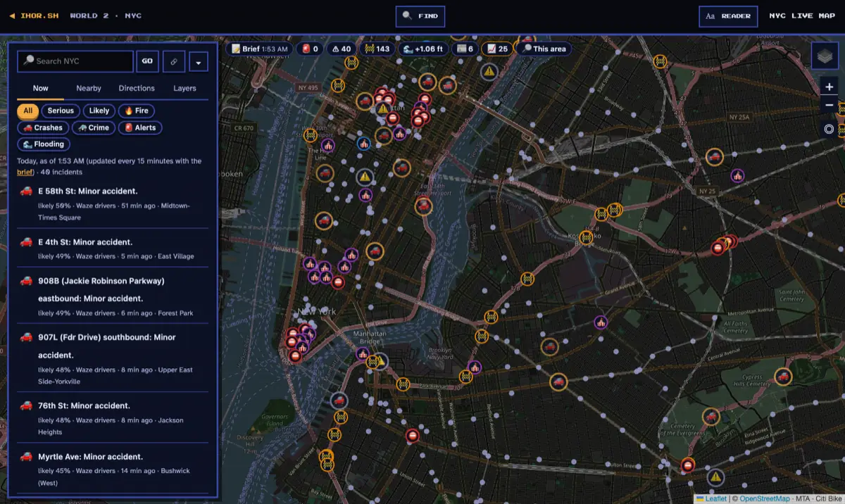Image resolution: width=845 pixels, height=504 pixels.
Task: Click the warning triangle chip showing 40
Action: pos(341,49)
